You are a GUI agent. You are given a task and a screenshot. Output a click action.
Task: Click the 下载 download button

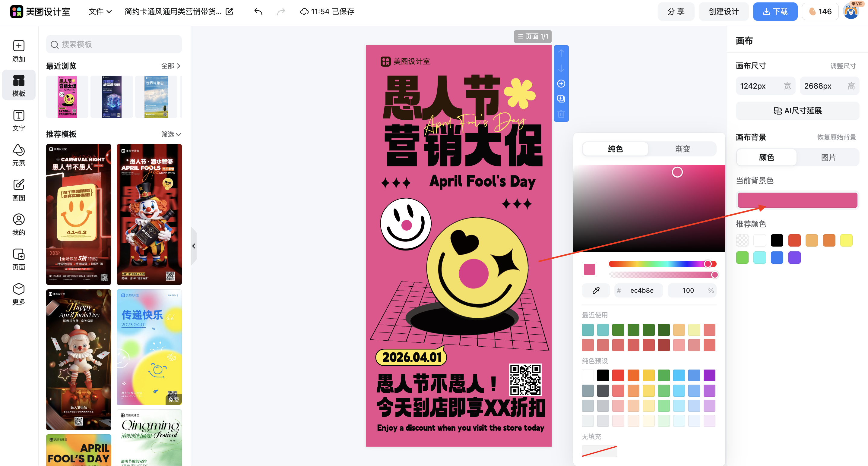point(775,11)
